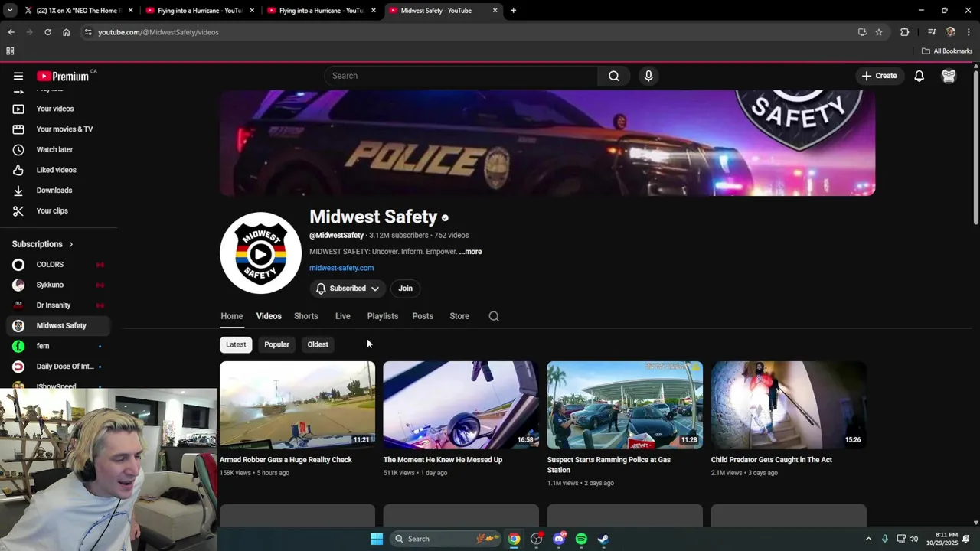Click the YouTube search input field
Screen dimensions: 980x551
(461, 76)
